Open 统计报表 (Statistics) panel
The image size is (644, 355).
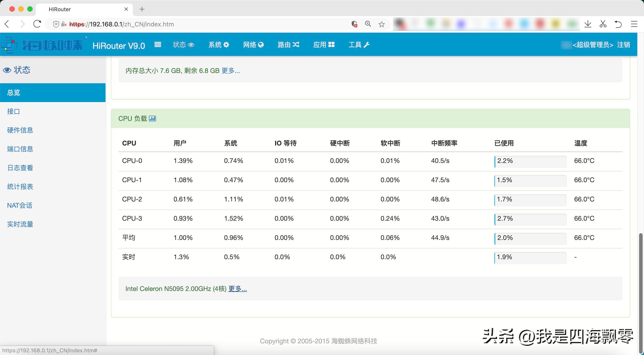pos(20,186)
